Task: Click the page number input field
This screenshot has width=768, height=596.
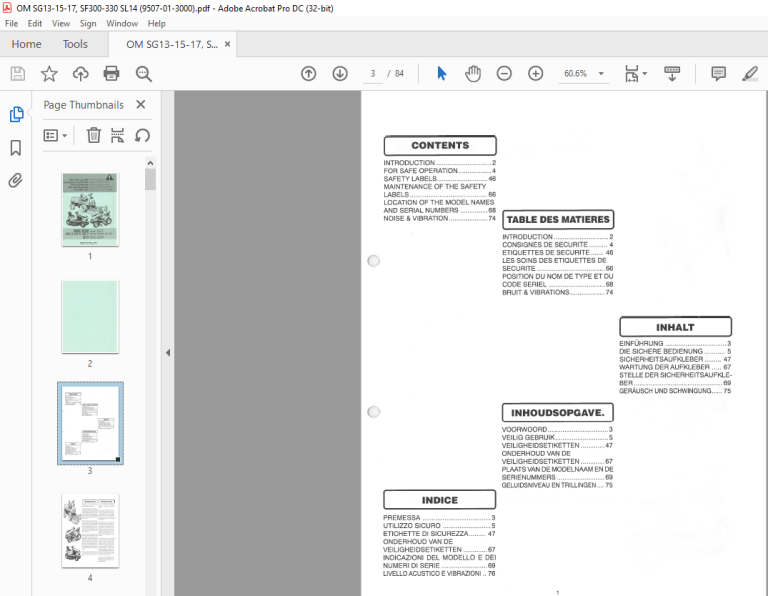Action: [x=373, y=73]
